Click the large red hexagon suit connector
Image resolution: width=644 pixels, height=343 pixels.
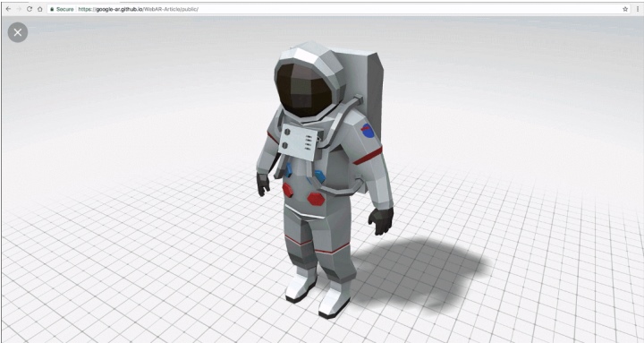pyautogui.click(x=316, y=199)
